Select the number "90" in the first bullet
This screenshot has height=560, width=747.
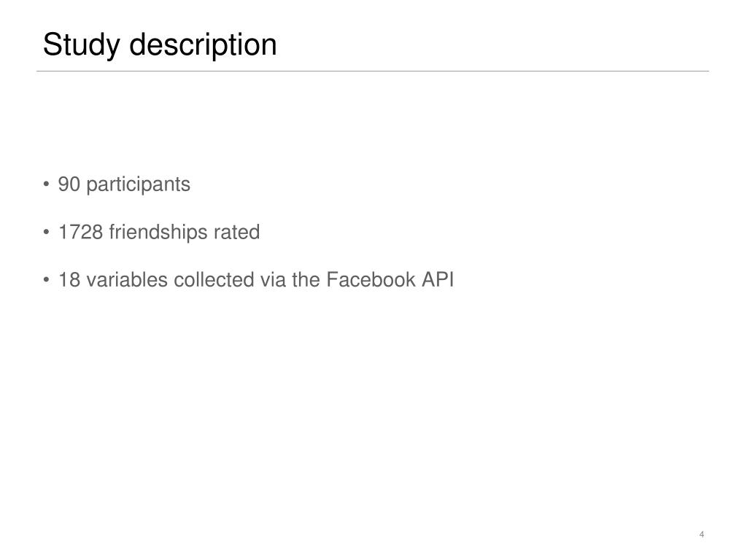pos(69,184)
